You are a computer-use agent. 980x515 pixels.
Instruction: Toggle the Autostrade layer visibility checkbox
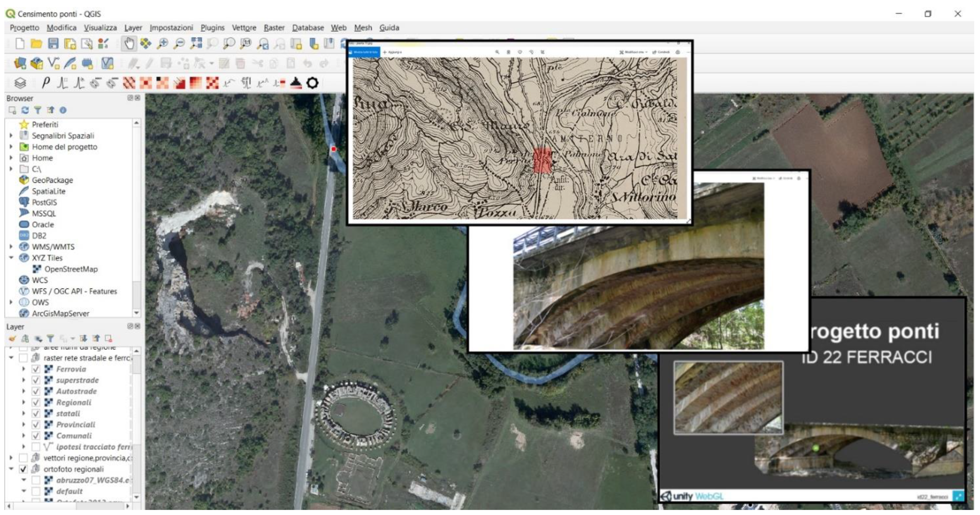click(x=36, y=391)
